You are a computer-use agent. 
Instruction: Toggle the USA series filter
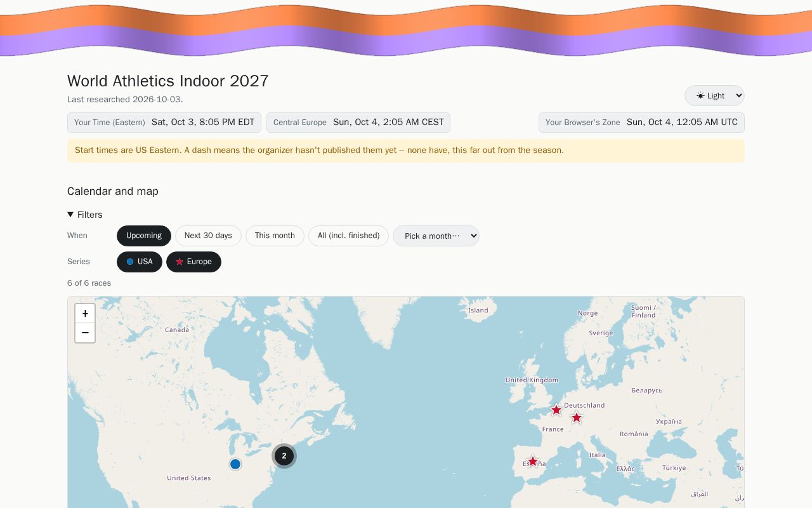[x=140, y=262]
